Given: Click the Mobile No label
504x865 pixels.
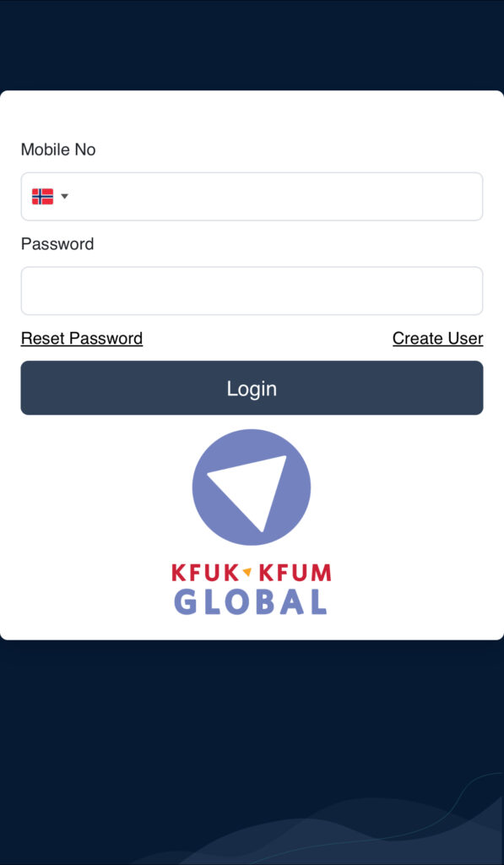Looking at the screenshot, I should pos(58,150).
